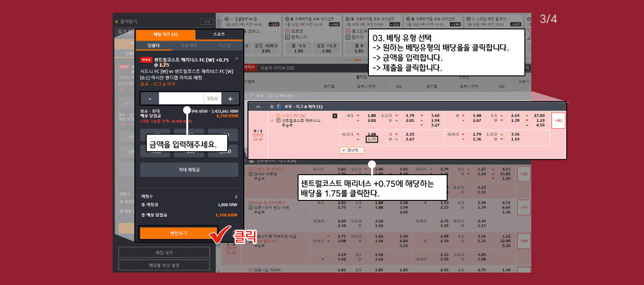The height and width of the screenshot is (285, 644).
Task: Open the 베팅 카트 (1) tab
Action: tap(166, 34)
